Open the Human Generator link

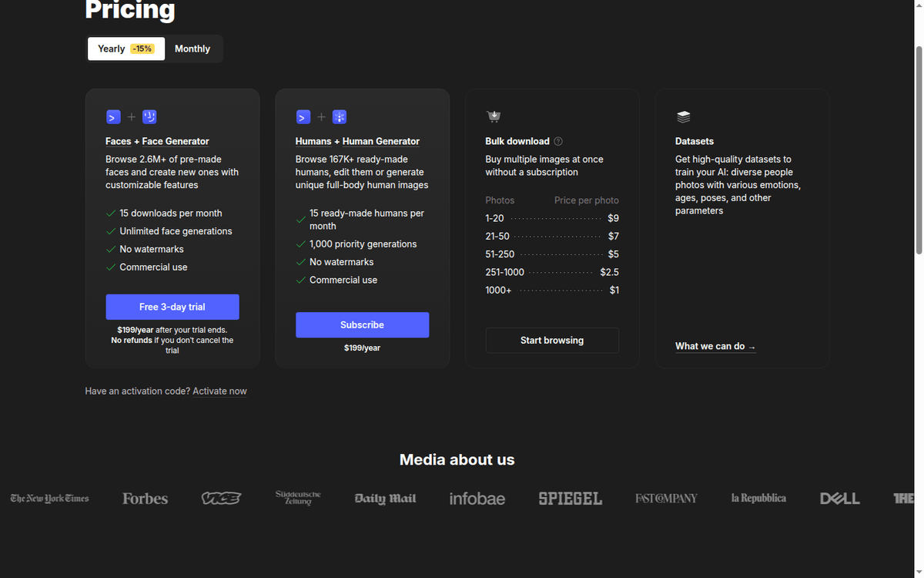(381, 141)
